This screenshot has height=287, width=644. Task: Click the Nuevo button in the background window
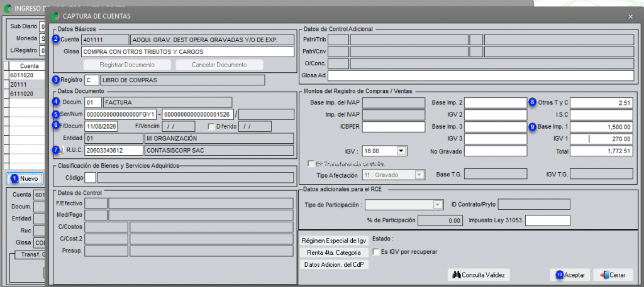tap(25, 179)
